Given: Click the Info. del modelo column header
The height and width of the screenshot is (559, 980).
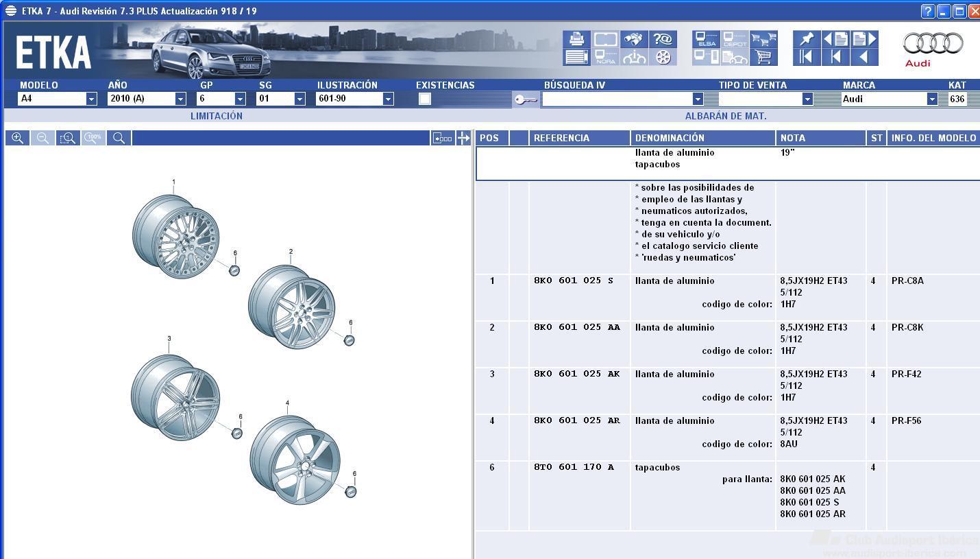Looking at the screenshot, I should (933, 138).
